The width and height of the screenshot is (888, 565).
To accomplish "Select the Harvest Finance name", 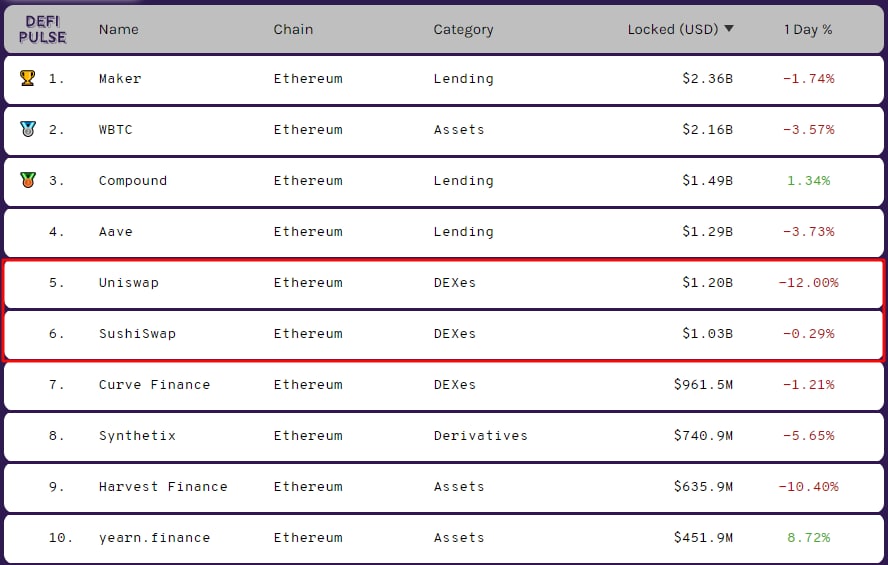I will pos(163,486).
